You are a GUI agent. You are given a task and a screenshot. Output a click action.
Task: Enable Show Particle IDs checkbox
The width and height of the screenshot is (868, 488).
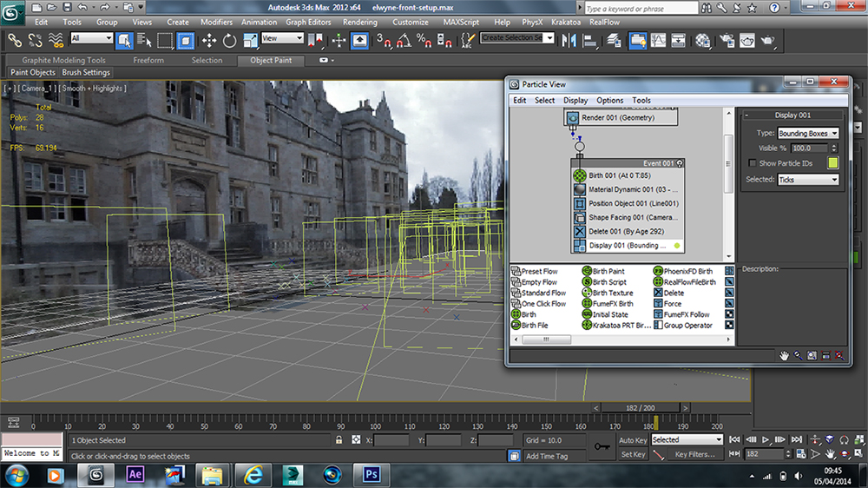752,163
